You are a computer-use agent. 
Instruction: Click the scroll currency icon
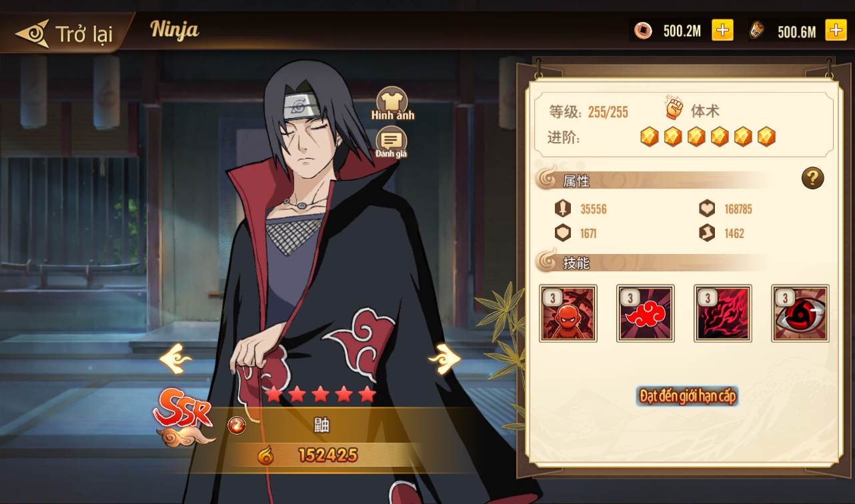757,30
